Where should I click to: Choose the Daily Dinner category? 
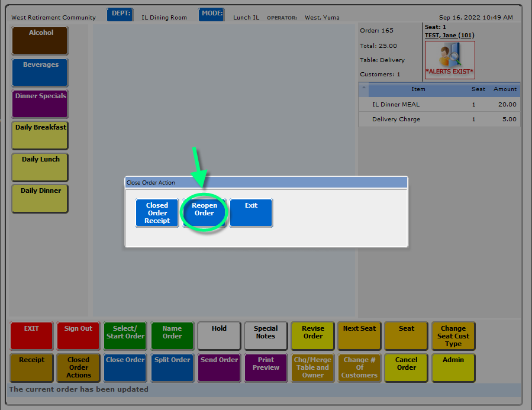[x=40, y=198]
